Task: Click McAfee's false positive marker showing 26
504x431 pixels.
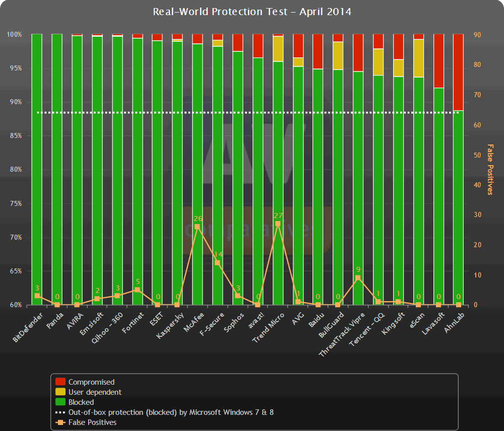Action: tap(197, 227)
